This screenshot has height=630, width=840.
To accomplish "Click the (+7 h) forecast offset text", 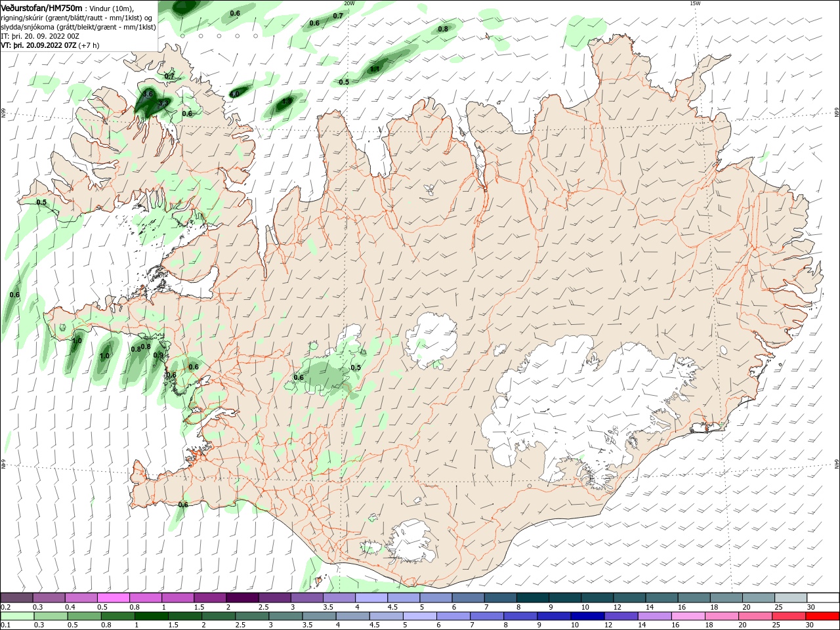I will point(89,46).
